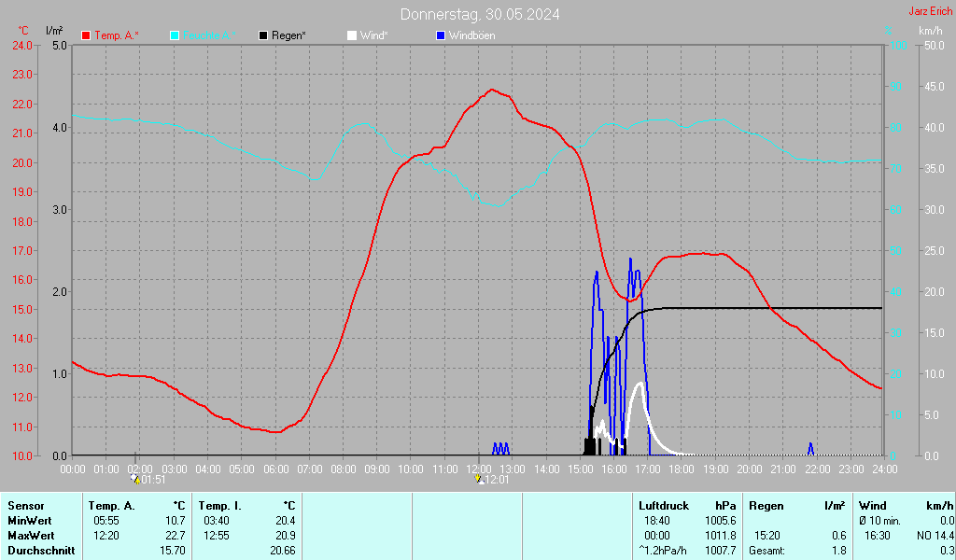Click the cyan Feuchte A. legend swatch
Image resolution: width=956 pixels, height=560 pixels.
pyautogui.click(x=175, y=35)
